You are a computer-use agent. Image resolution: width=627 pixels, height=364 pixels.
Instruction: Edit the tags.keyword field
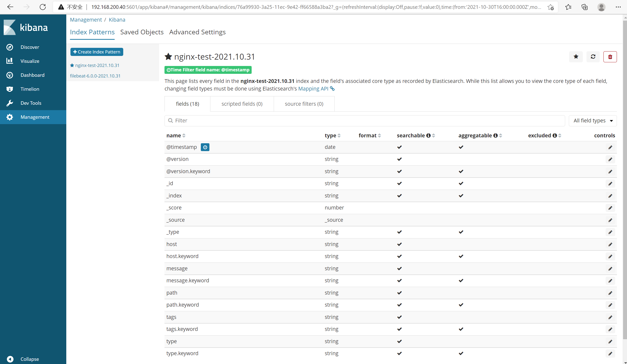coord(610,329)
